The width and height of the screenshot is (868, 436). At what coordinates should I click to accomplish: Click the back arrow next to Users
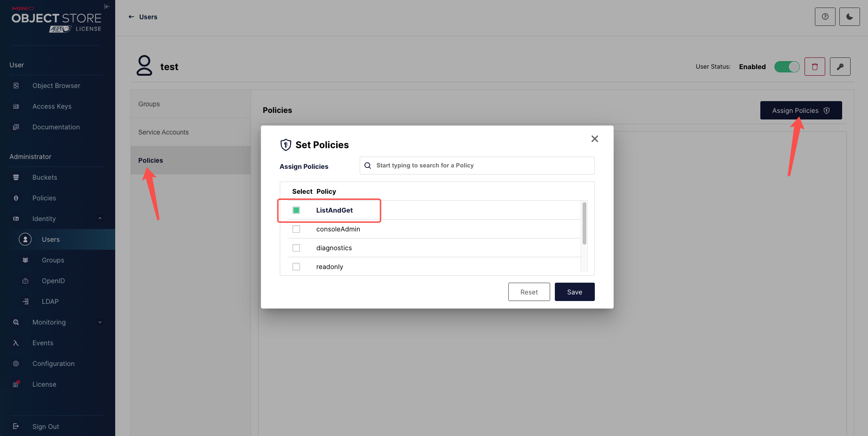coord(131,17)
